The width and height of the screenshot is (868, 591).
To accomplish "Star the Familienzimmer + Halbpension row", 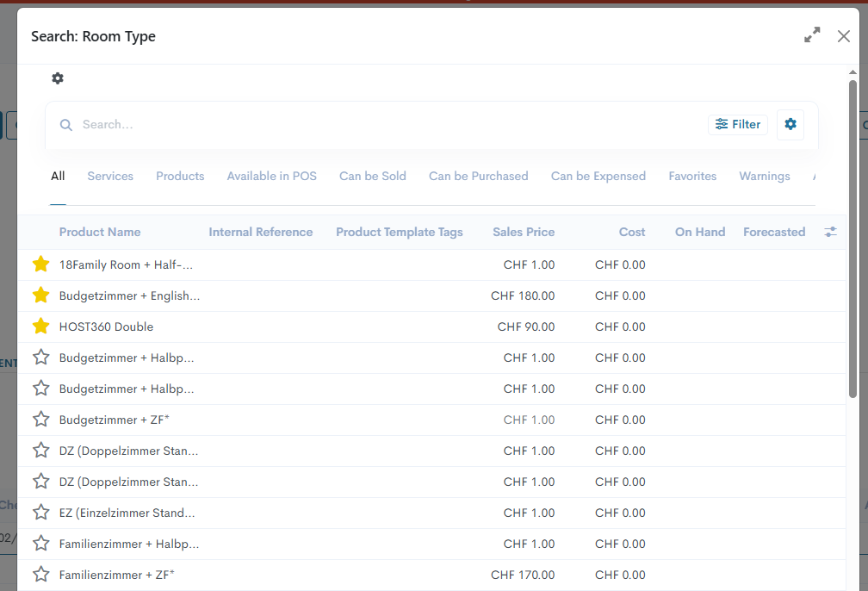I will click(40, 544).
